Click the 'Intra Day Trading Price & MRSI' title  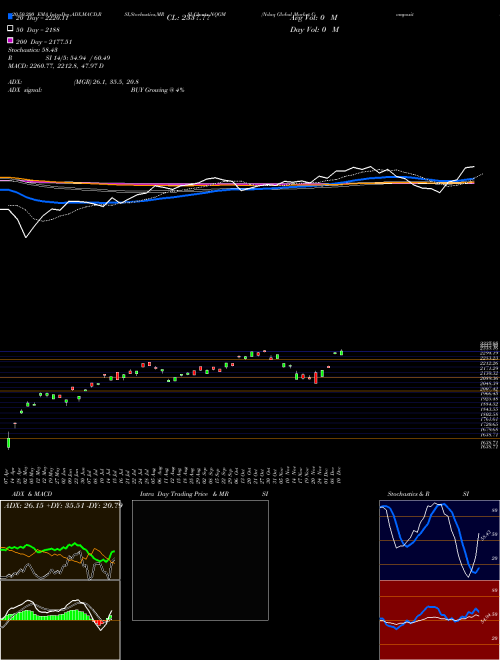[204, 494]
